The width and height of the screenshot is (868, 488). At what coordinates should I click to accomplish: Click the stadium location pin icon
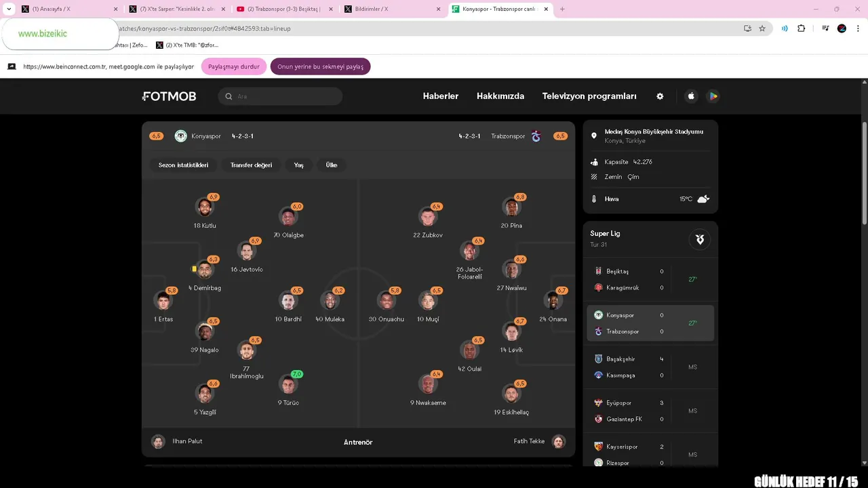tap(594, 136)
